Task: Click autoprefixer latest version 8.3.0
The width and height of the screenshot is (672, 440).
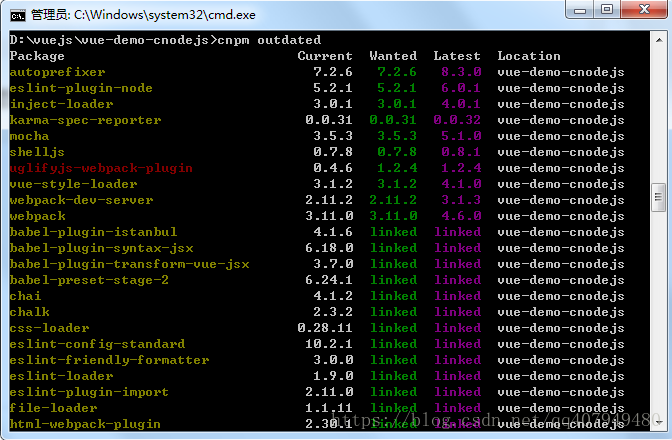Action: click(461, 72)
